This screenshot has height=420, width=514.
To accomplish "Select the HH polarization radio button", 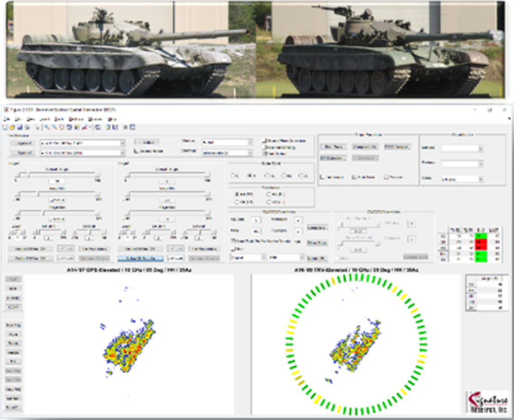I will coord(236,195).
